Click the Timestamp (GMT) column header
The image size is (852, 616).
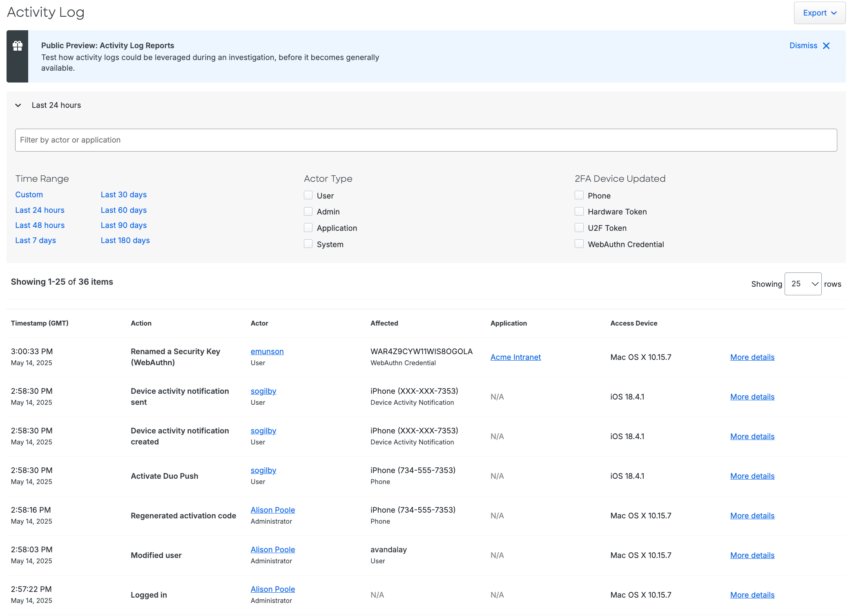(x=40, y=324)
